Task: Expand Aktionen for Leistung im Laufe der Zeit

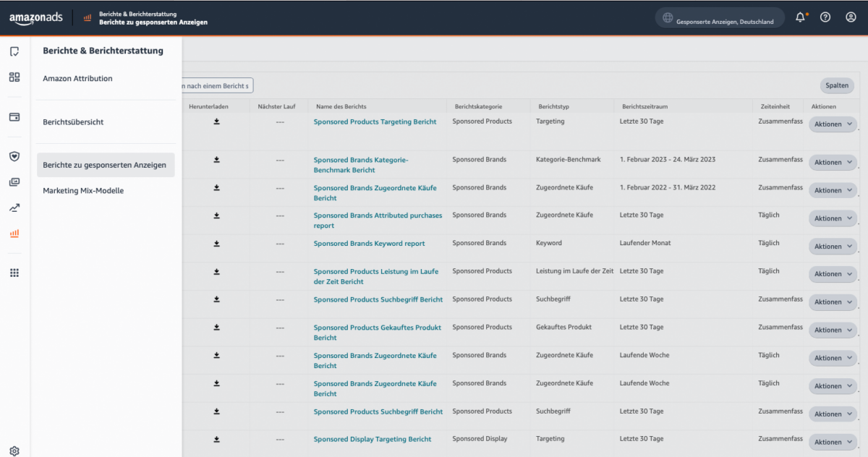Action: coord(833,274)
